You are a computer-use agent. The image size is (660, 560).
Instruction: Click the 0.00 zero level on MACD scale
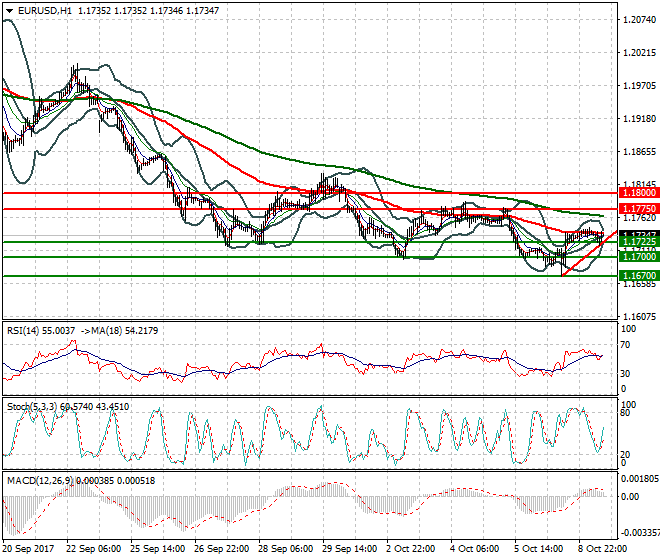tap(629, 497)
